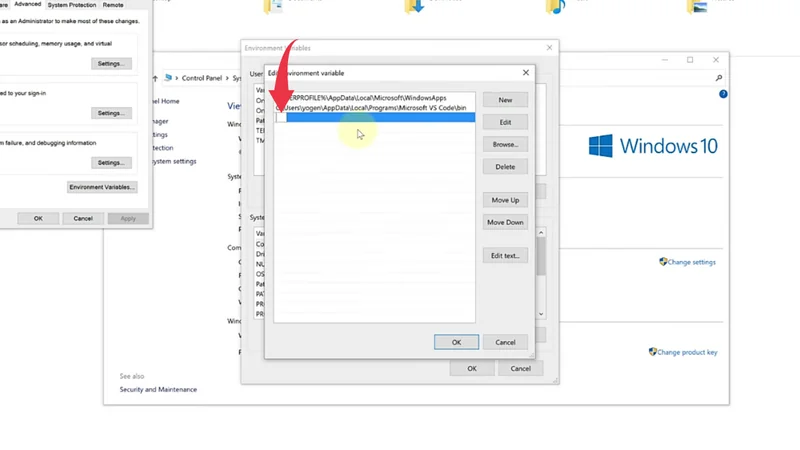The image size is (800, 450).
Task: Click the Edit text... button
Action: coord(505,256)
